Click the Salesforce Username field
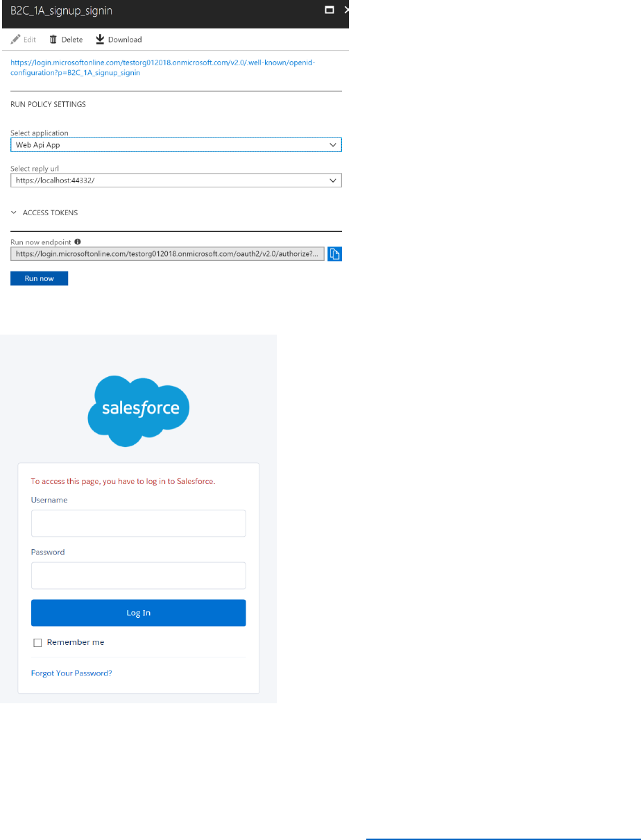Viewport: 641px width, 840px height. [138, 523]
